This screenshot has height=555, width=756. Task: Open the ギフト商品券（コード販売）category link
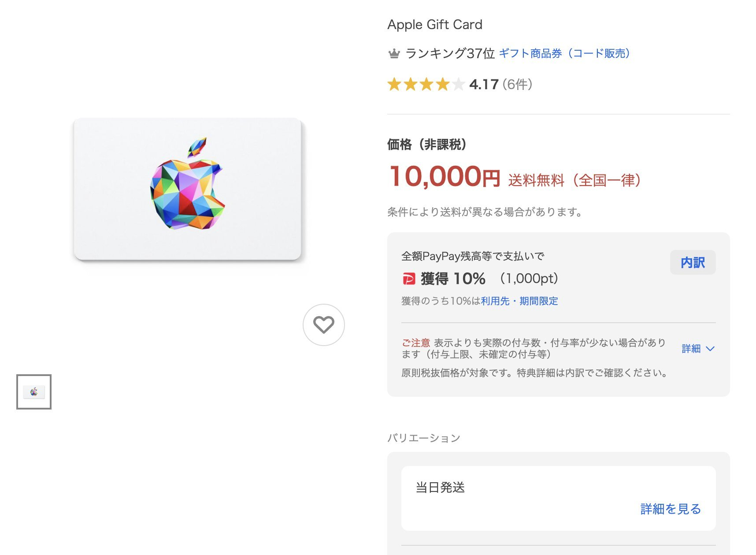pos(564,54)
